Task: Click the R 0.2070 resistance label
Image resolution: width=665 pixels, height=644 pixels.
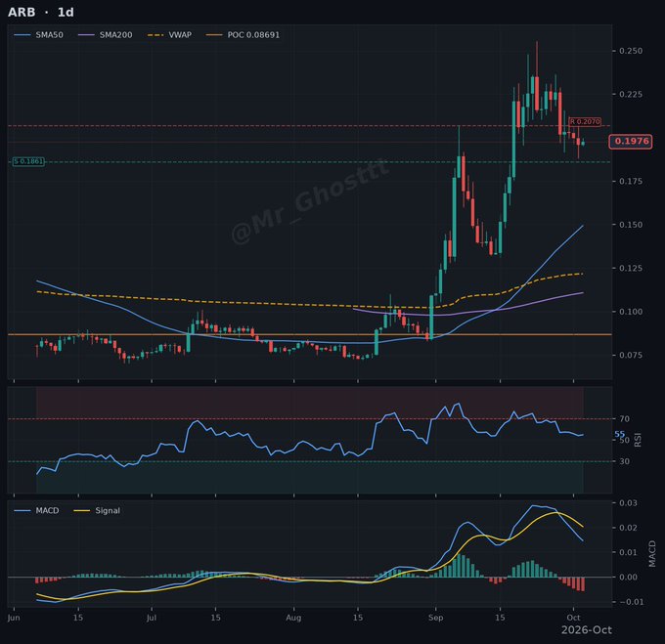Action: click(x=585, y=121)
